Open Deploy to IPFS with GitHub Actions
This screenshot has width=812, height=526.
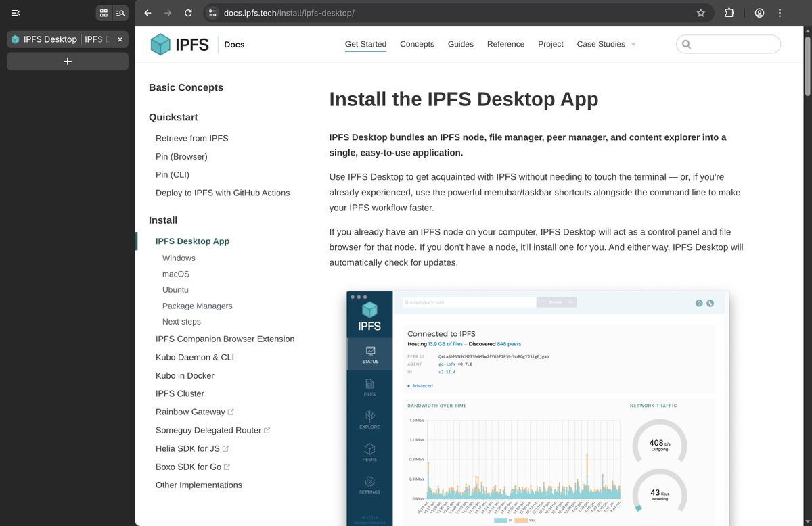[223, 193]
